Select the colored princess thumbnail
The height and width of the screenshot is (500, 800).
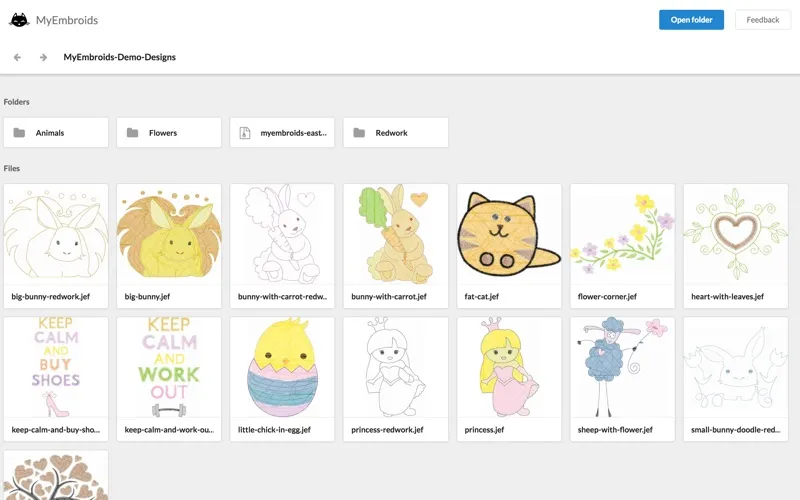(509, 367)
